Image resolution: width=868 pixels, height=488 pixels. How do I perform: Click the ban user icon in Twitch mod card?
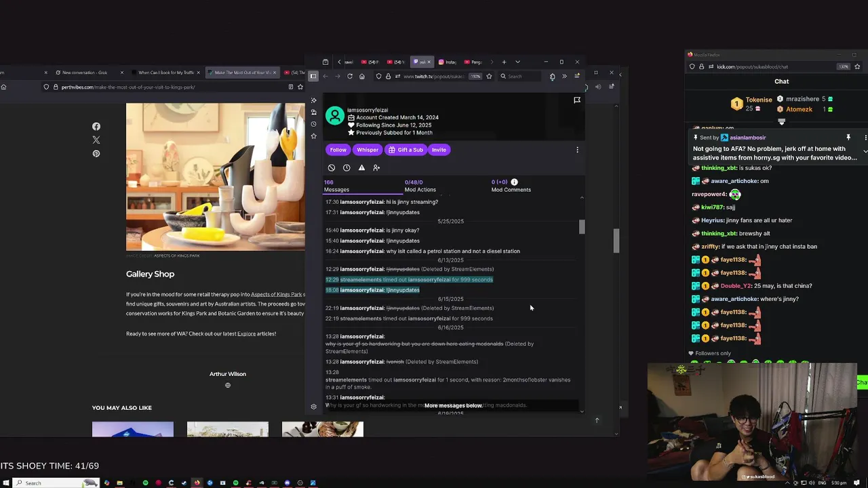[x=332, y=167]
